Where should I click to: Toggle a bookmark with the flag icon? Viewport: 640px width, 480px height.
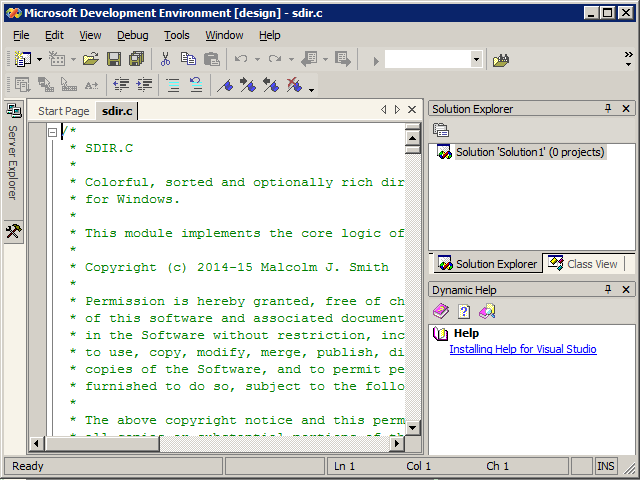225,85
